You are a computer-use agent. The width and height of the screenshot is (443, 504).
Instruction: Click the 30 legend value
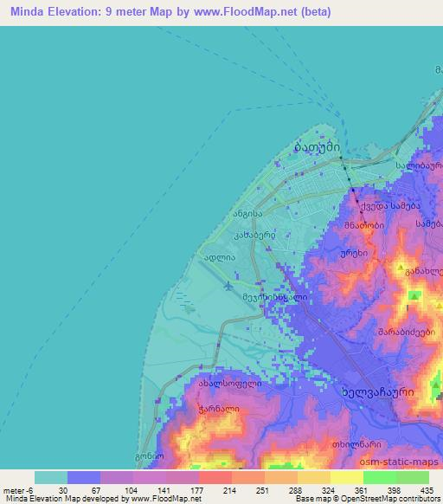coord(63,490)
